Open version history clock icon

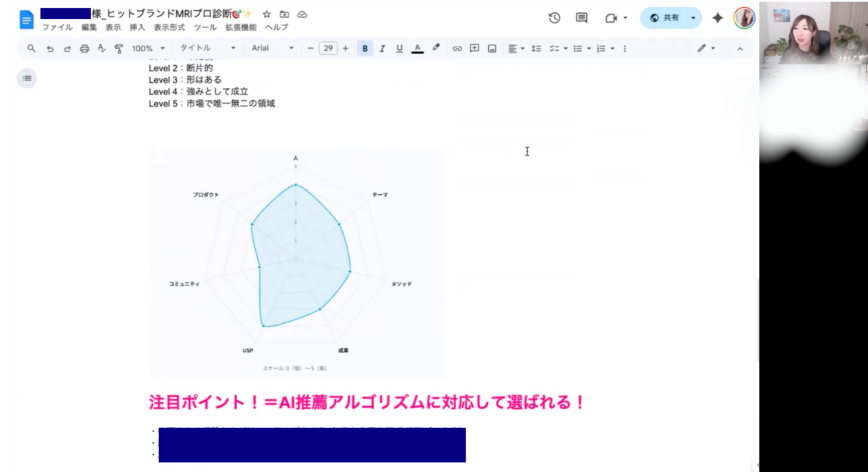[x=555, y=18]
